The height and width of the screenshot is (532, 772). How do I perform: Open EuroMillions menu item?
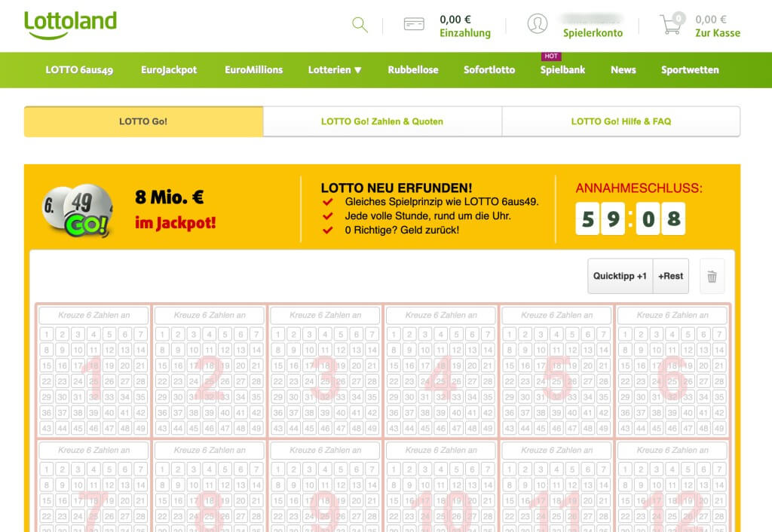(253, 70)
